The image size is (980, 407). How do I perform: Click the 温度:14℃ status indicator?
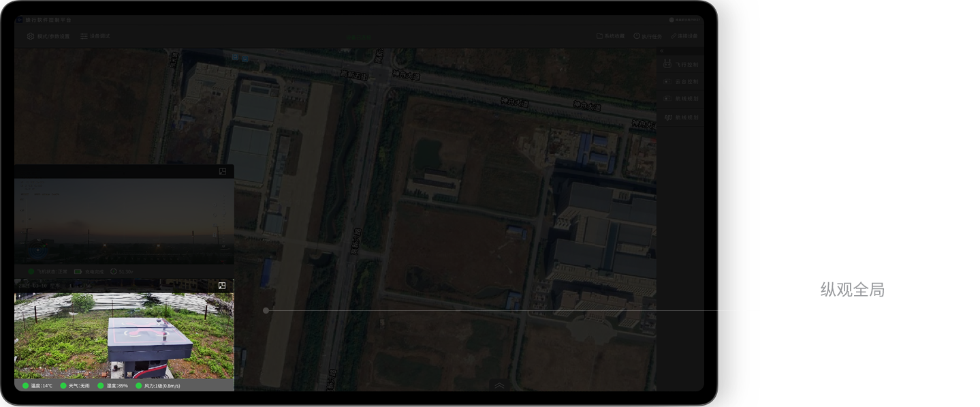pyautogui.click(x=37, y=386)
